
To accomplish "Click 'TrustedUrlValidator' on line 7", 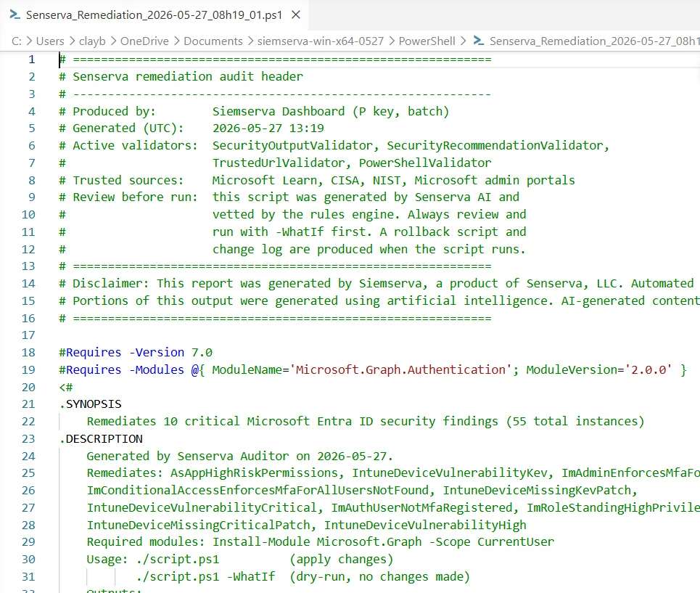I will 279,163.
